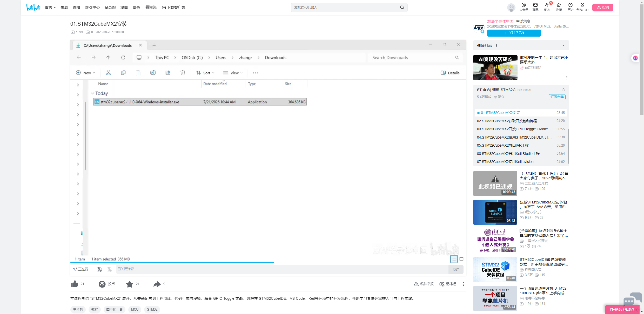Go to 番剧 in top navigation

click(64, 7)
